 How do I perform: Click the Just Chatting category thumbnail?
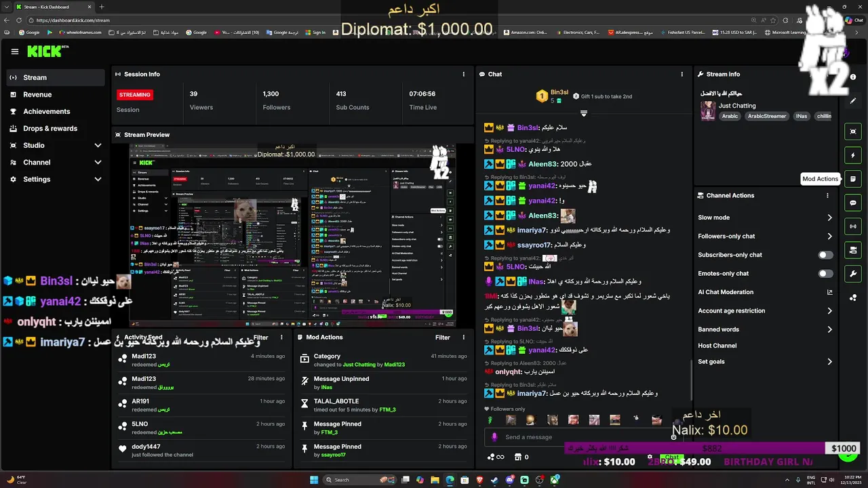pos(708,110)
